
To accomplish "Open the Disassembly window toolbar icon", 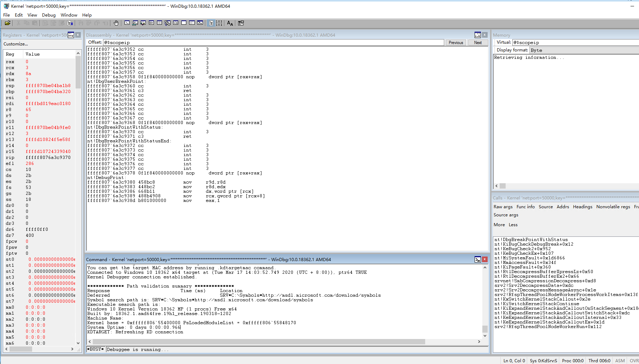I will tap(176, 23).
